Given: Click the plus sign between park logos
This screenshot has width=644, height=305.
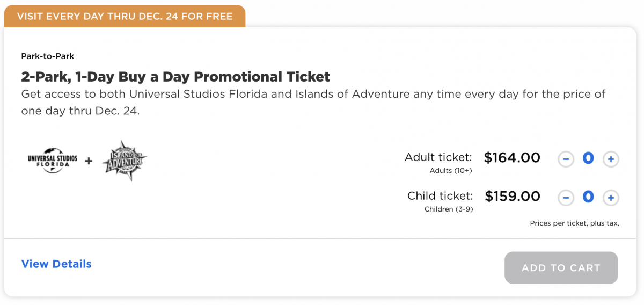Looking at the screenshot, I should (x=89, y=161).
